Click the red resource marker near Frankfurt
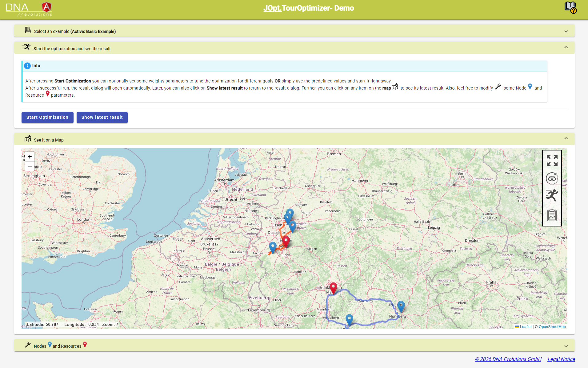The width and height of the screenshot is (588, 368). (x=333, y=288)
